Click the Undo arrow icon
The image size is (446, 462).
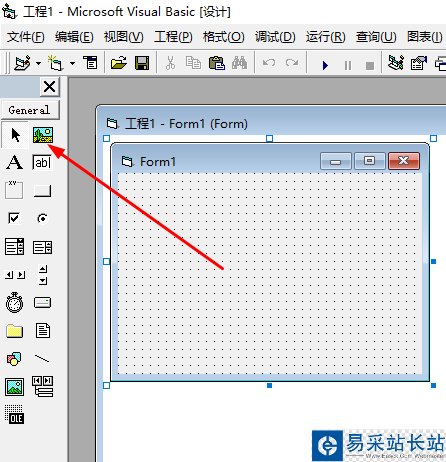(x=269, y=63)
